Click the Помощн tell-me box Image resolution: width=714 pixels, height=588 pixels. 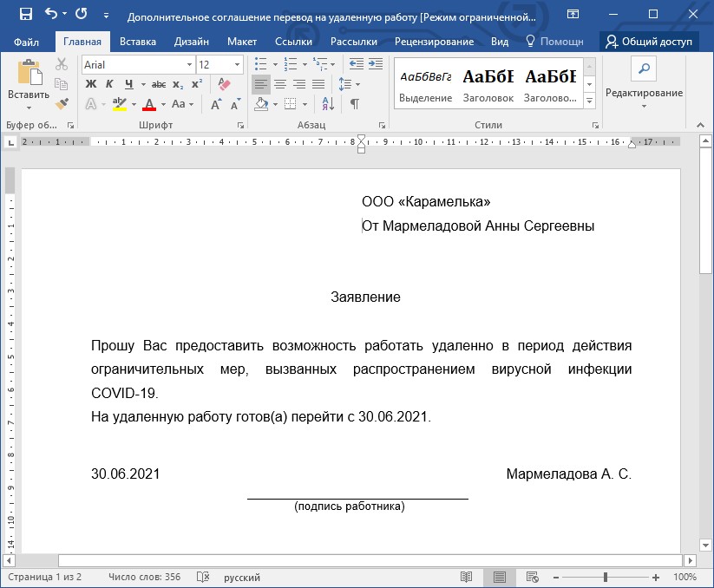[x=554, y=42]
